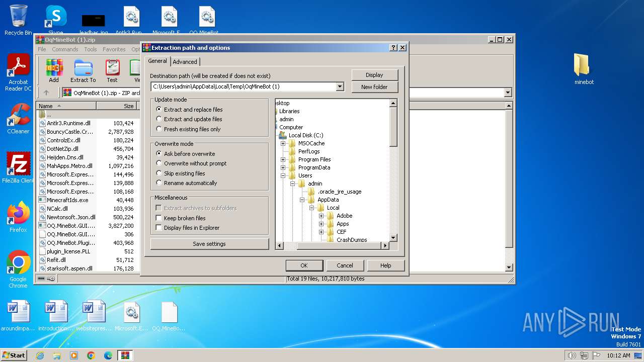Enable Display files in Explorer checkbox
Image resolution: width=644 pixels, height=362 pixels.
[159, 228]
